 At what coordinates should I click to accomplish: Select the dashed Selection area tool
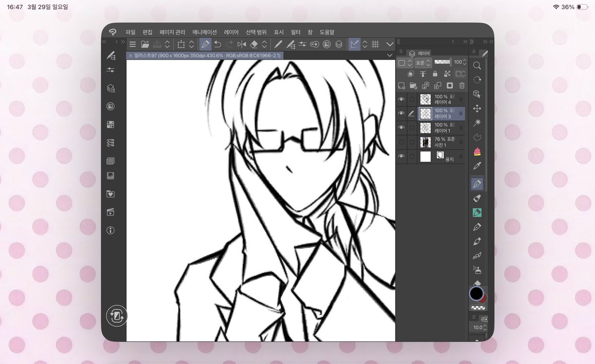[477, 137]
